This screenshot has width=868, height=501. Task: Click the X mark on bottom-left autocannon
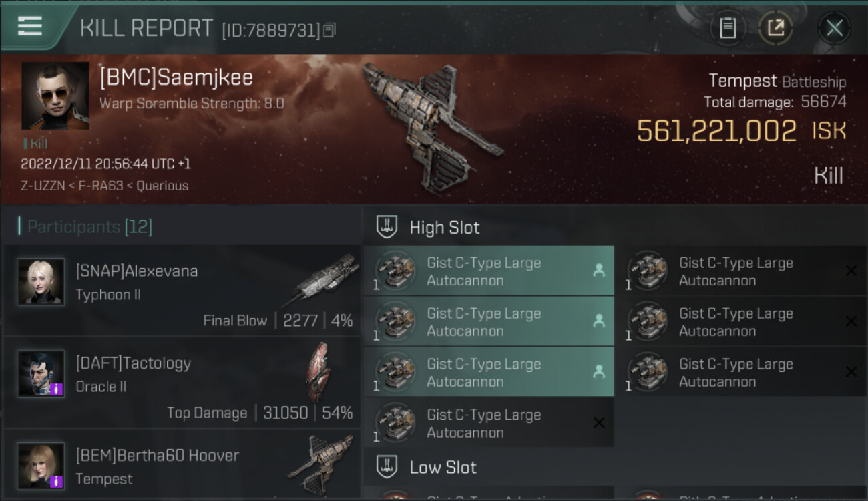point(599,422)
